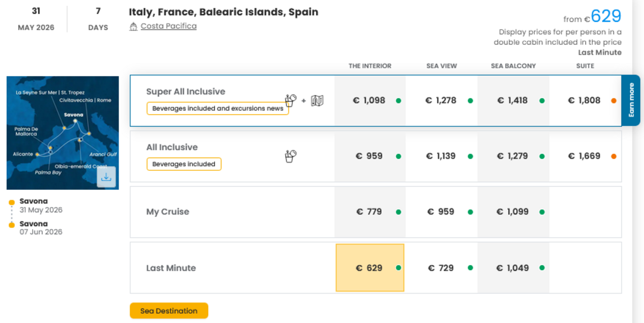Click the ship icon beside Costa Pacifica
This screenshot has width=644, height=323.
(x=133, y=27)
